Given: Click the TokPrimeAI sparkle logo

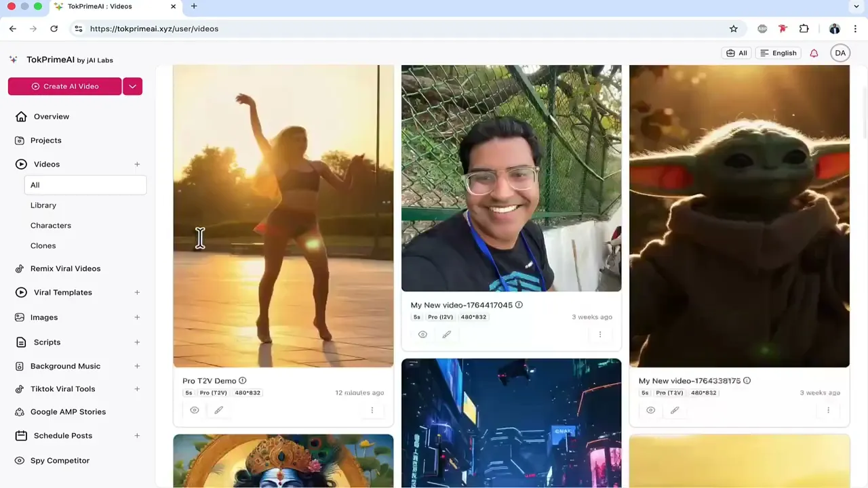Looking at the screenshot, I should tap(14, 60).
